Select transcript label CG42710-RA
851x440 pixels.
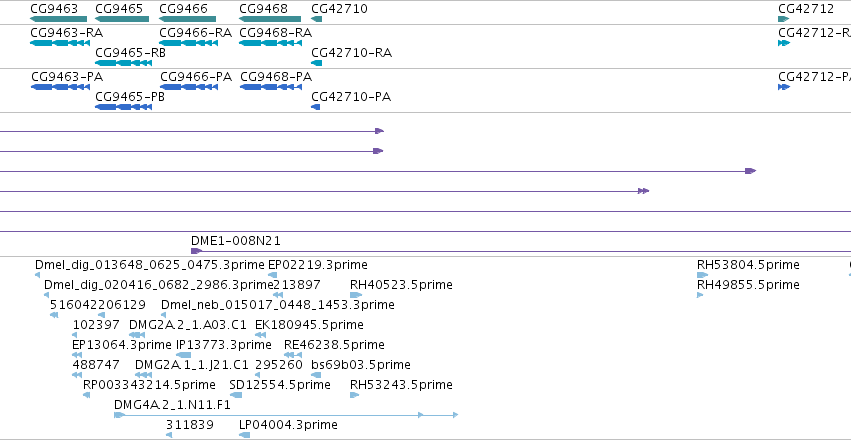tap(352, 53)
